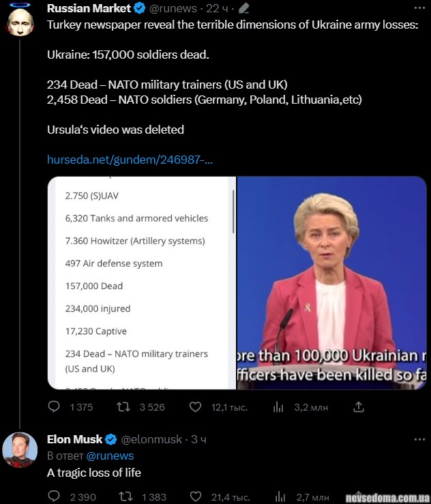
Task: Like Elon Musk's tweet
Action: click(x=196, y=496)
